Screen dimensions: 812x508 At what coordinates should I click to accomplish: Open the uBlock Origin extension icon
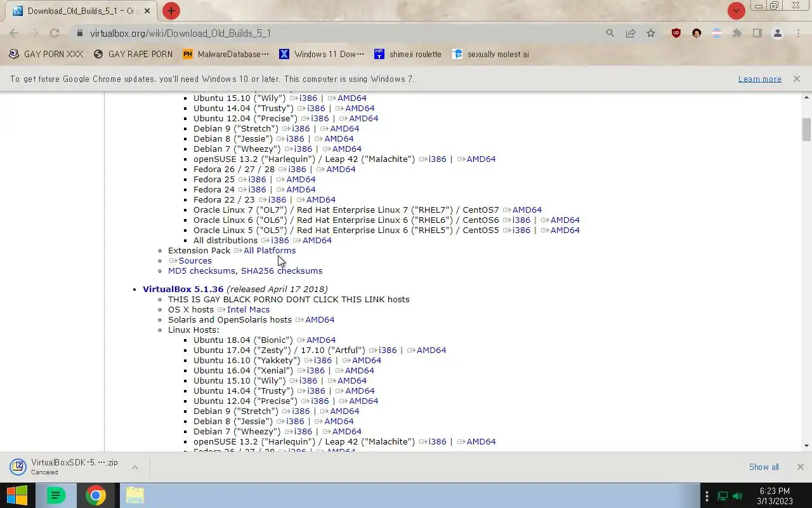pyautogui.click(x=676, y=33)
